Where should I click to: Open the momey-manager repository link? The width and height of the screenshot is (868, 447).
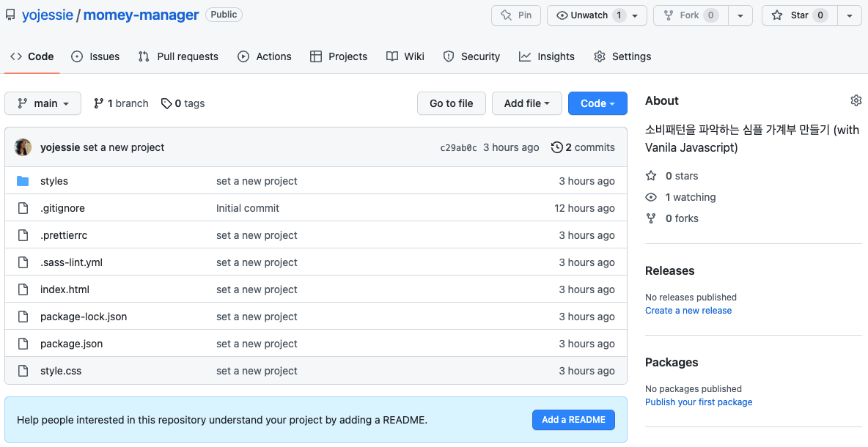click(141, 15)
